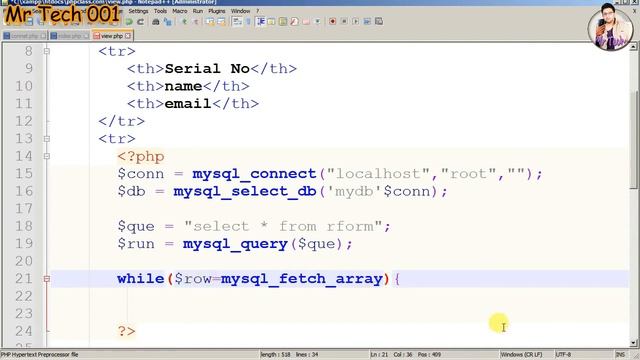
Task: Toggle the Indent Guide toolbar icon
Action: pyautogui.click(x=261, y=22)
